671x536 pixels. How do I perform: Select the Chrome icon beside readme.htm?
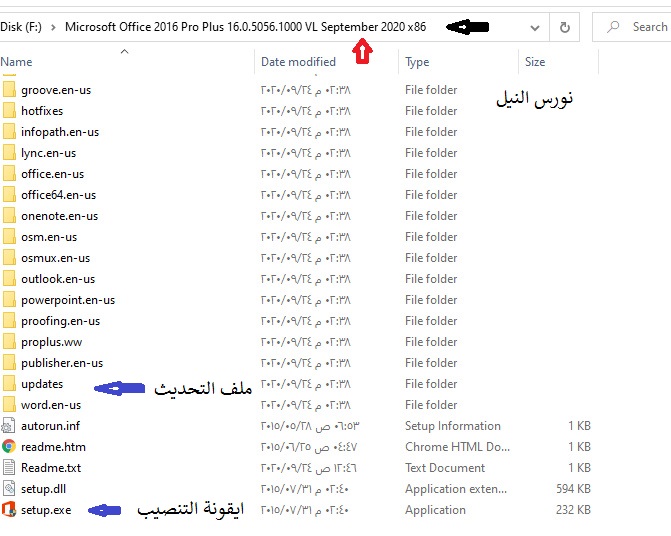click(9, 447)
